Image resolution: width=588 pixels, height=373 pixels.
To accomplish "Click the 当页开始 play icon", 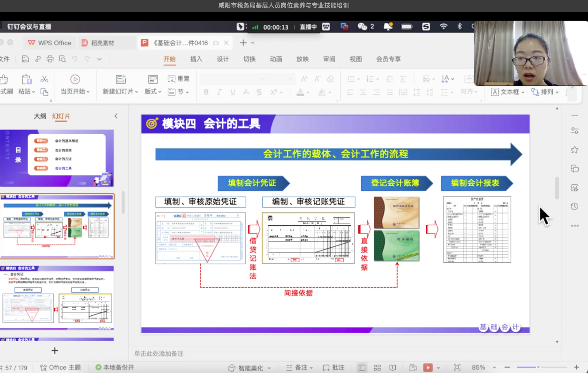I will point(75,79).
